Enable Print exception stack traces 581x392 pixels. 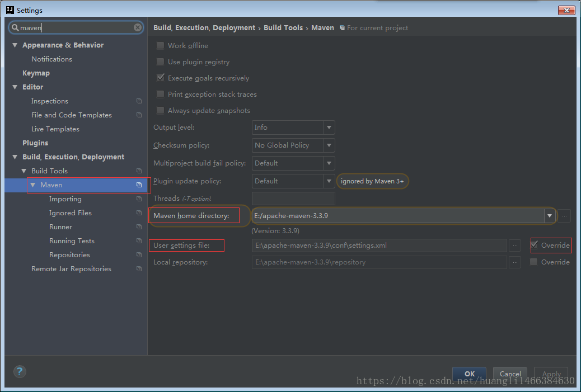tap(160, 95)
